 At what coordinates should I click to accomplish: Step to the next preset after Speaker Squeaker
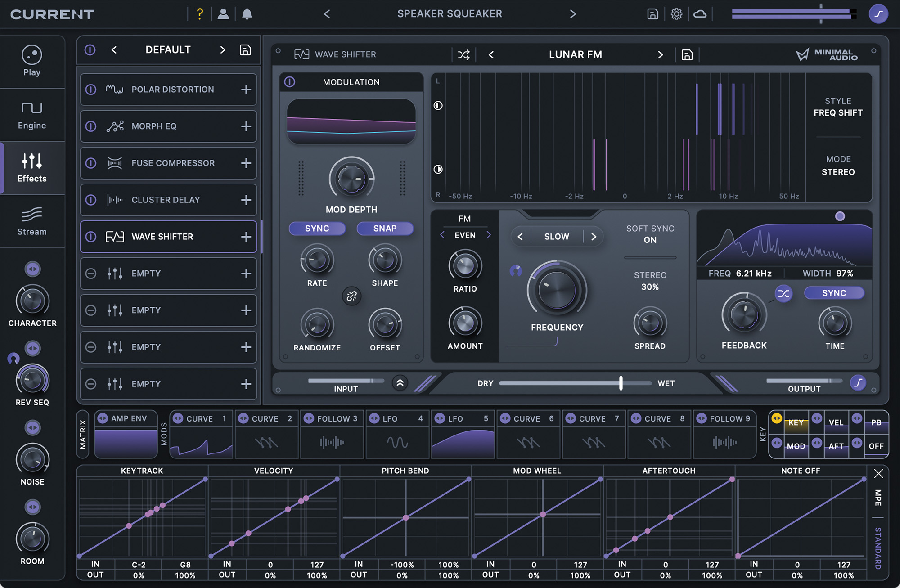(x=573, y=14)
